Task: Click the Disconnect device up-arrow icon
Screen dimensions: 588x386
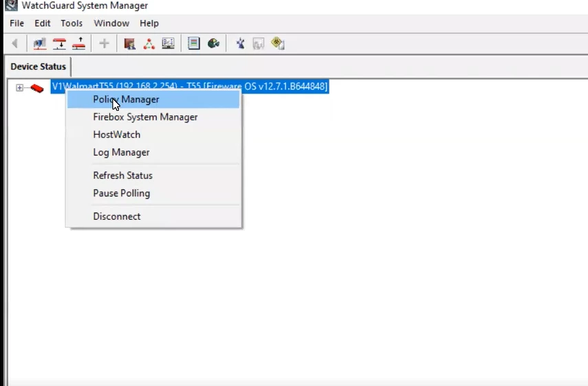Action: [x=79, y=44]
